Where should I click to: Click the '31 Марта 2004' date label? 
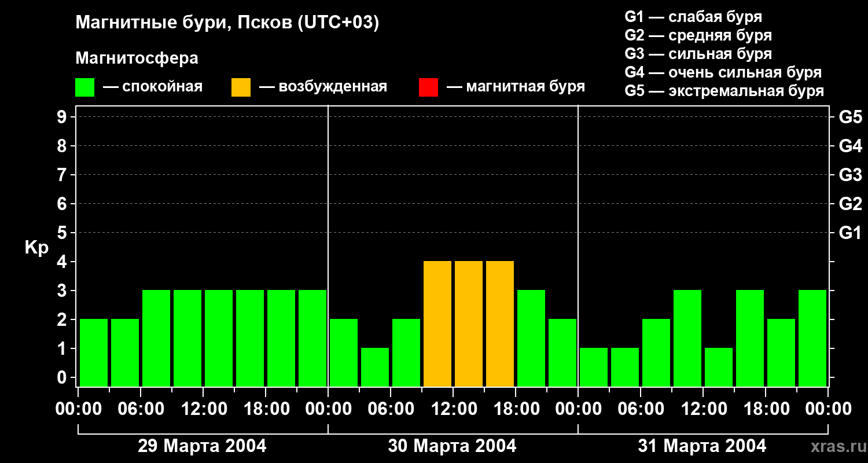click(702, 446)
